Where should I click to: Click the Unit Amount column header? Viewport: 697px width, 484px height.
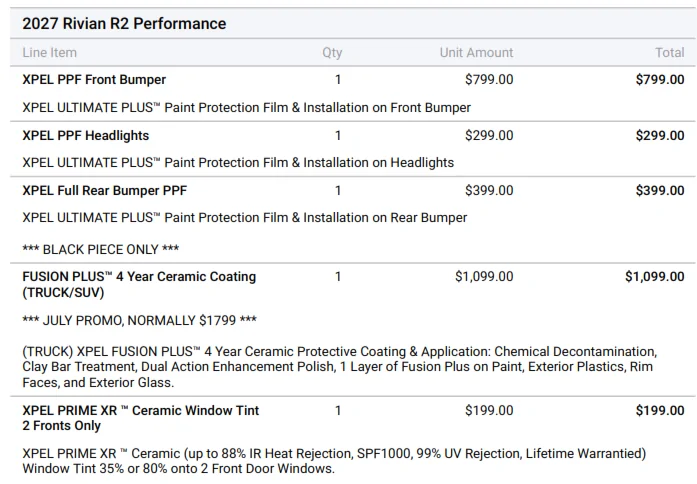pyautogui.click(x=476, y=52)
